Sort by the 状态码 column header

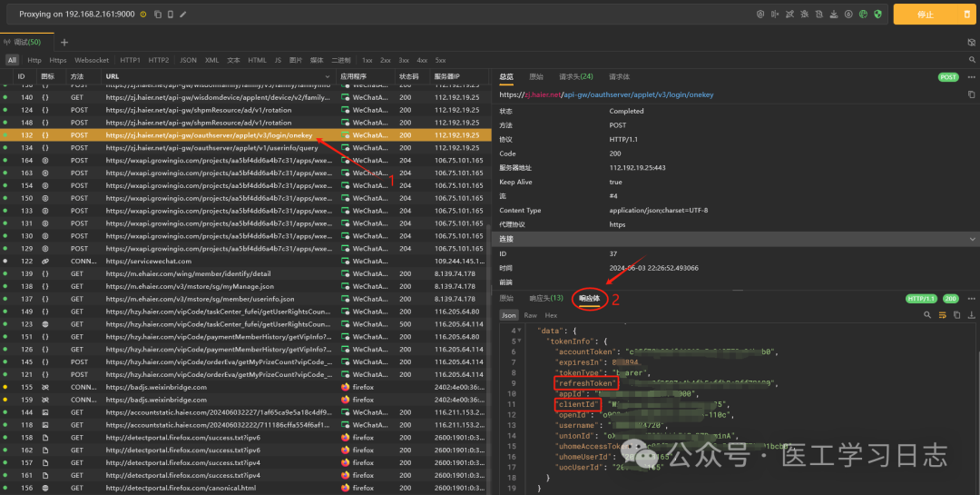[408, 77]
